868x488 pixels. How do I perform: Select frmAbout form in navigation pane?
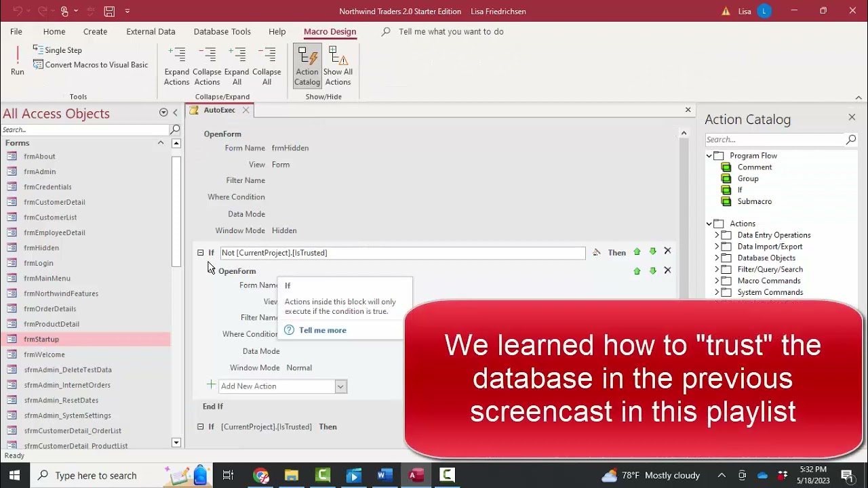[x=39, y=157]
